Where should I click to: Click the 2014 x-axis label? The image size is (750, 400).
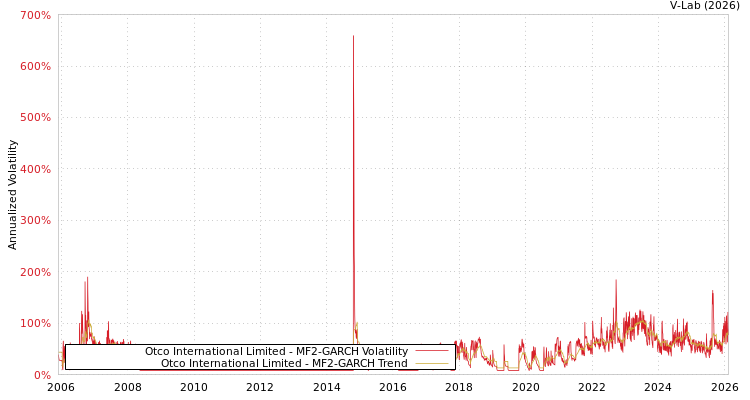[327, 387]
